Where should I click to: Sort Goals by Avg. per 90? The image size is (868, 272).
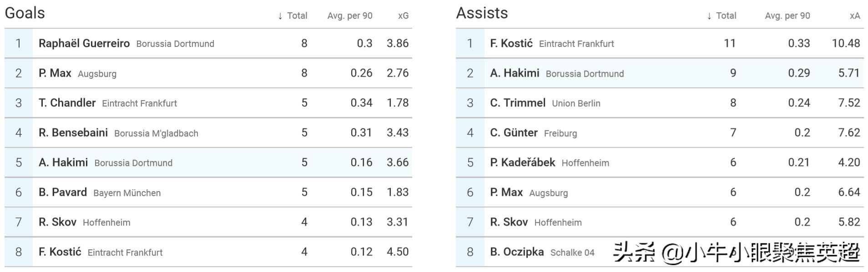coord(349,15)
